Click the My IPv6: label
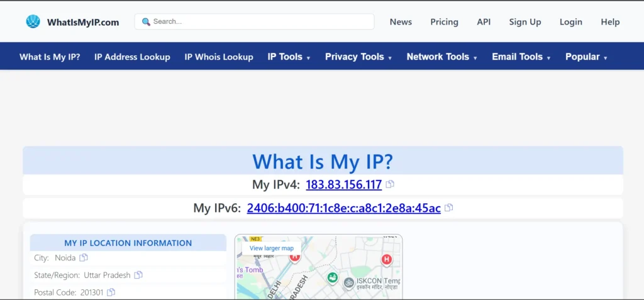 click(217, 208)
